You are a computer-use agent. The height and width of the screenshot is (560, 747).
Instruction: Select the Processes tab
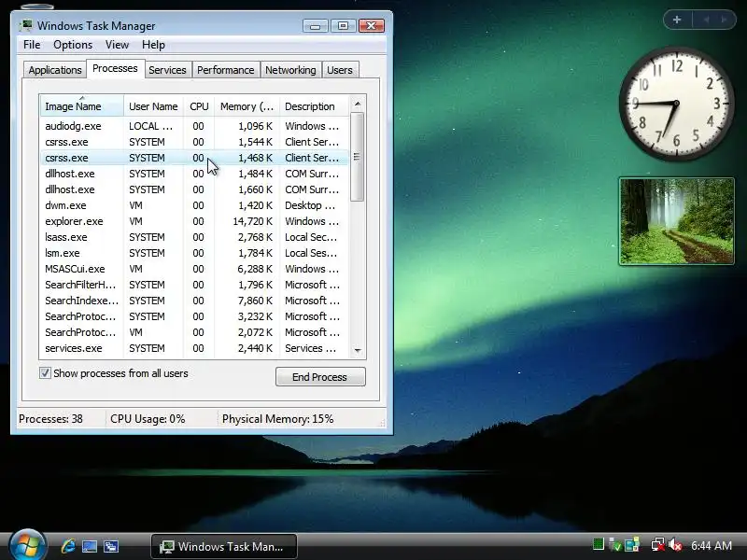pos(115,68)
